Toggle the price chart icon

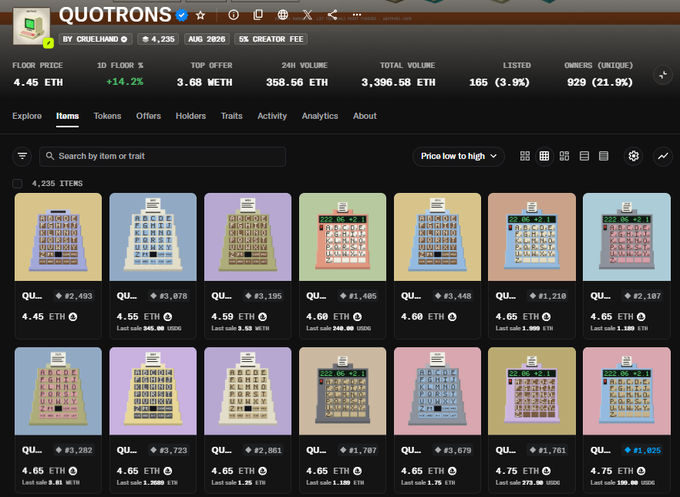663,156
